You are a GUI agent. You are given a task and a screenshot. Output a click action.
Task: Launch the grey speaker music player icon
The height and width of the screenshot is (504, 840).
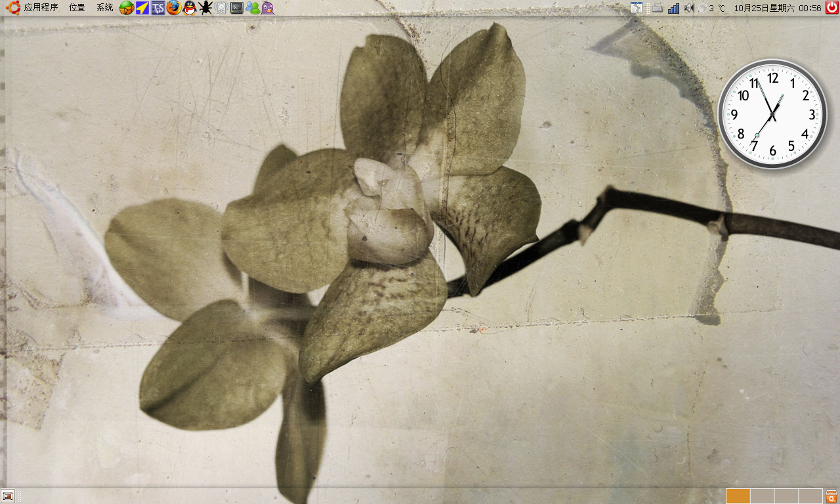tap(221, 8)
